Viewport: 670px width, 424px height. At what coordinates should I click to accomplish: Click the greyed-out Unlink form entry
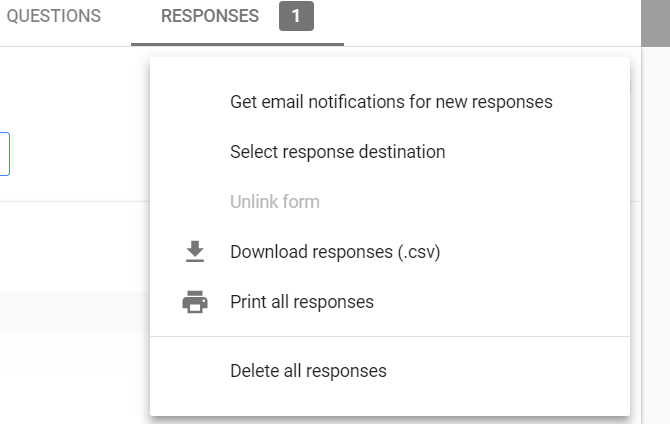275,202
